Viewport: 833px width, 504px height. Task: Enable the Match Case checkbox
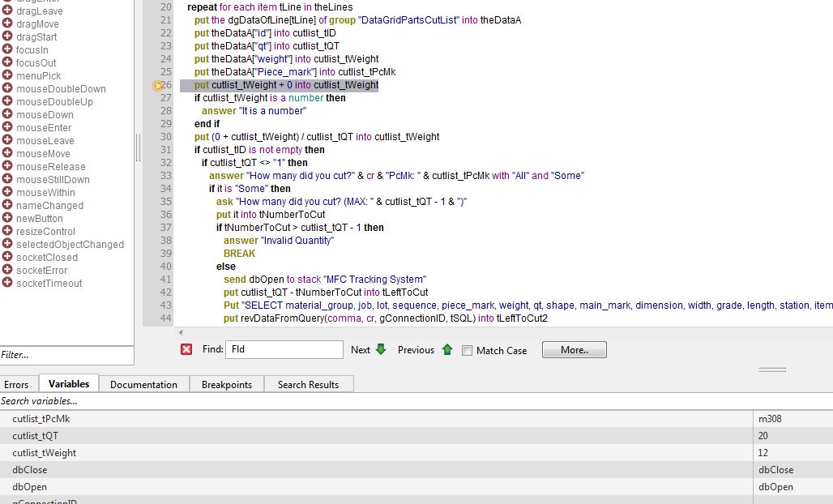[x=467, y=351]
